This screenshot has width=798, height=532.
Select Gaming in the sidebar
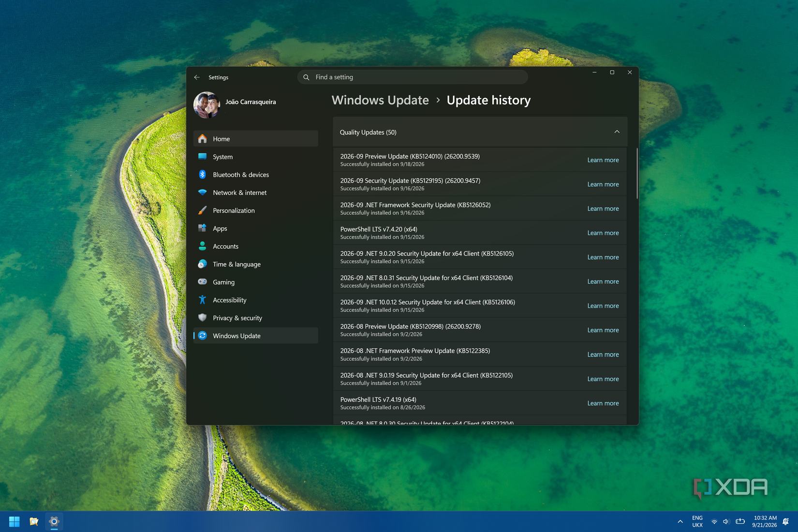pyautogui.click(x=256, y=282)
